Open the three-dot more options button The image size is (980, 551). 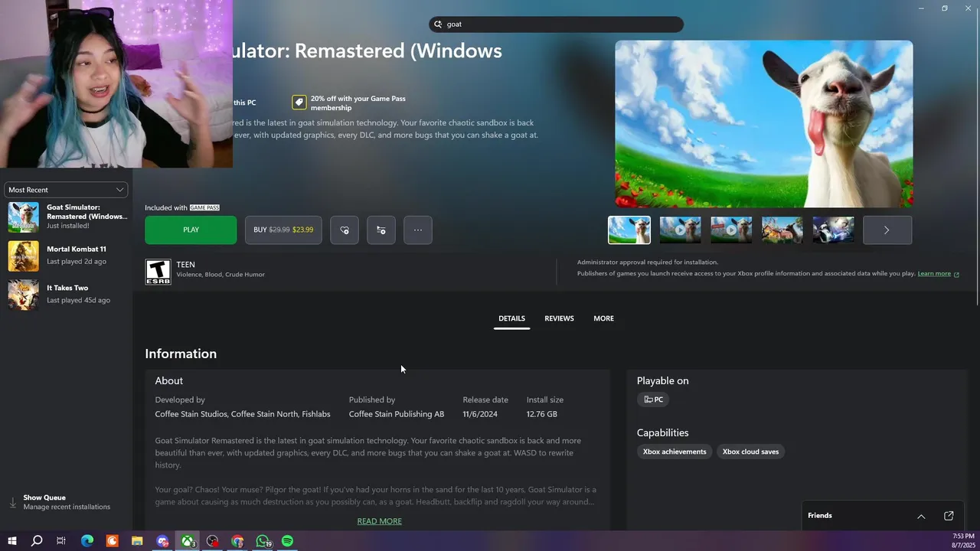point(418,230)
